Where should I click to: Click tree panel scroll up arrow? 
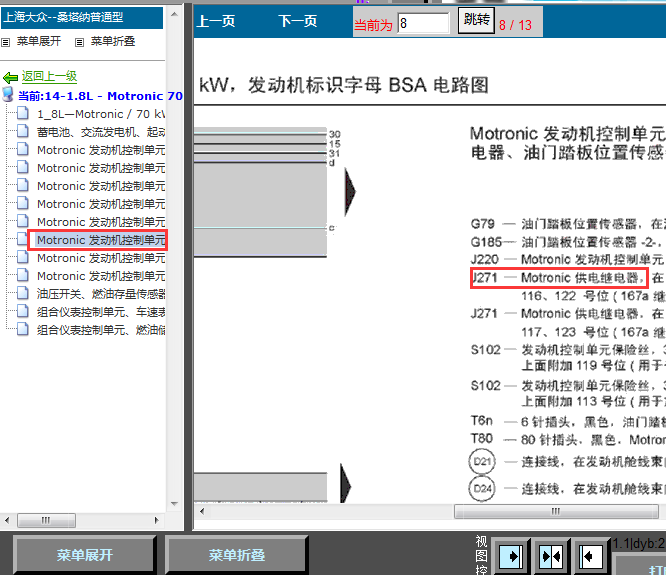click(174, 14)
